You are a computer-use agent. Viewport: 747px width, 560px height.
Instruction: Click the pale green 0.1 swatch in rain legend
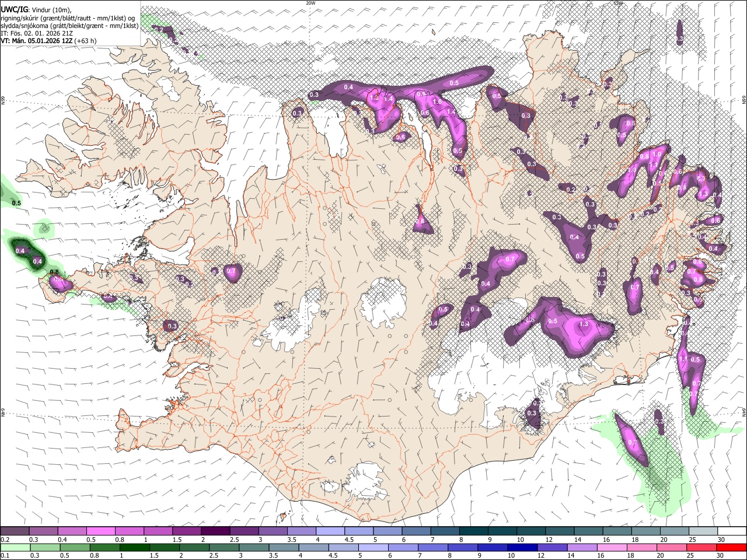click(15, 547)
